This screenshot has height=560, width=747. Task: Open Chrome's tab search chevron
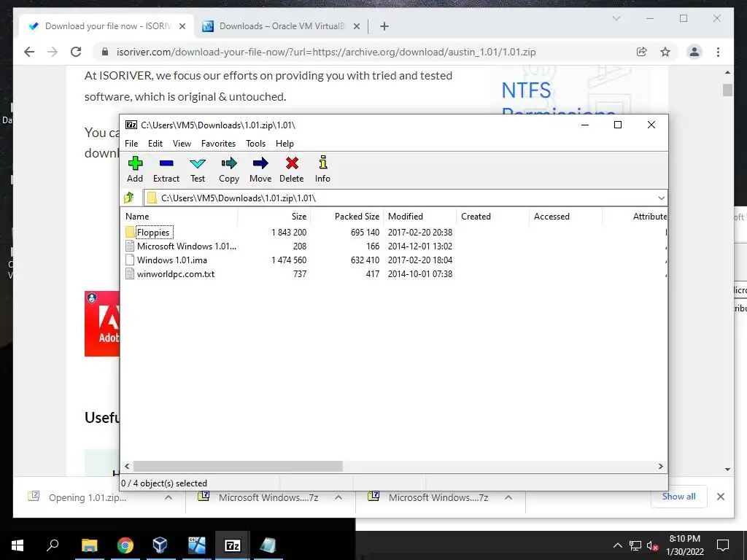[616, 18]
